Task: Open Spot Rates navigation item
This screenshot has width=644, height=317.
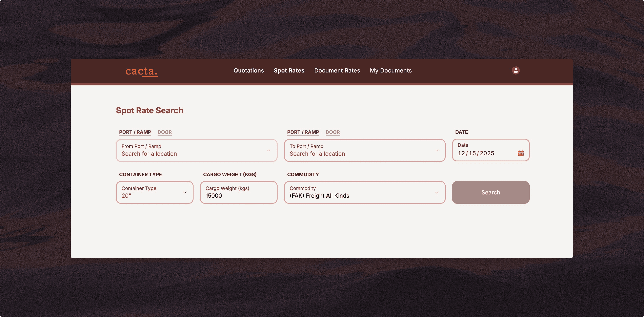Action: pos(289,70)
